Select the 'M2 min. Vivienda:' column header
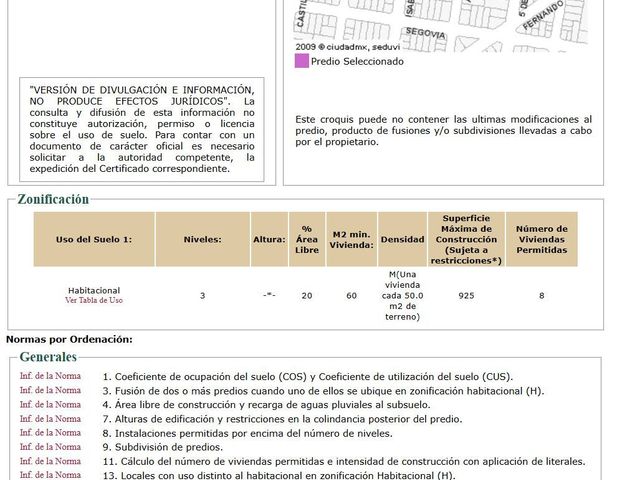This screenshot has height=480, width=640. pyautogui.click(x=351, y=239)
